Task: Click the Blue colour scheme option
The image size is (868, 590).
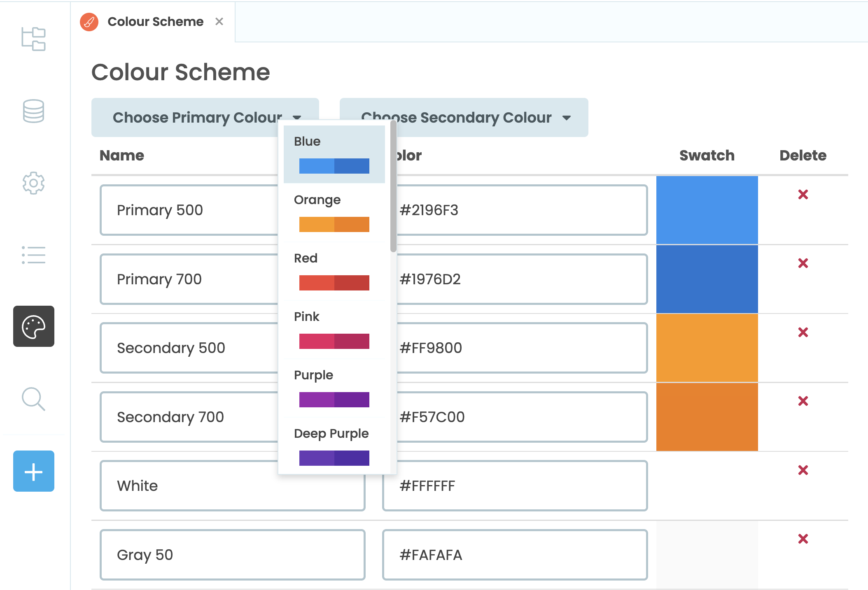Action: click(334, 156)
